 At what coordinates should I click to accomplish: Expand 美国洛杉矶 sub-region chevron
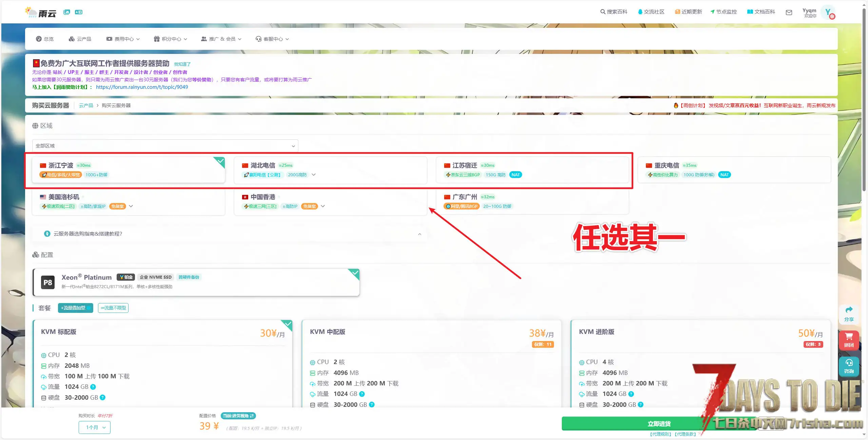(x=131, y=206)
